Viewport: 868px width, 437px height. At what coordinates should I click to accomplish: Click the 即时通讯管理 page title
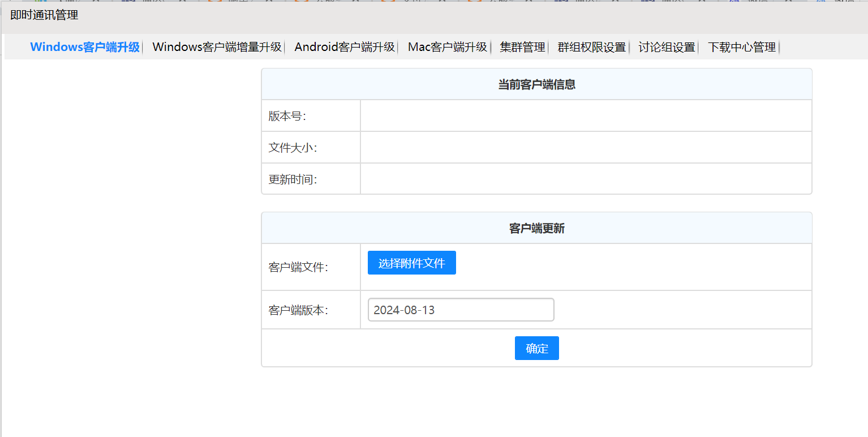pyautogui.click(x=44, y=15)
